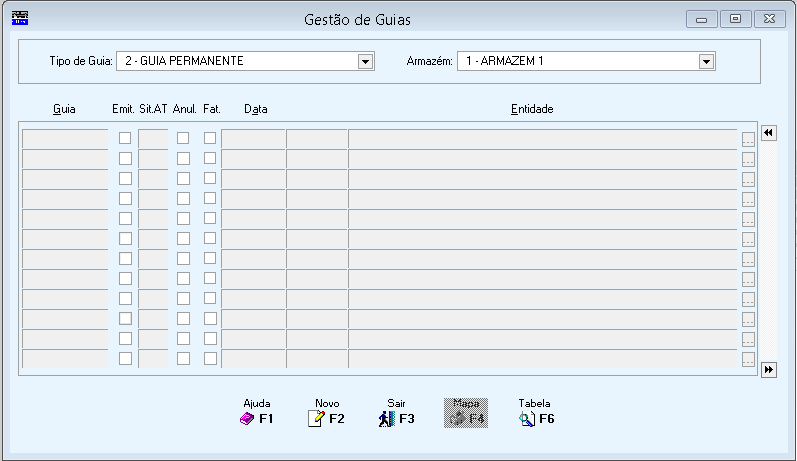797x461 pixels.
Task: Expand the Armazém dropdown arrow
Action: point(706,62)
